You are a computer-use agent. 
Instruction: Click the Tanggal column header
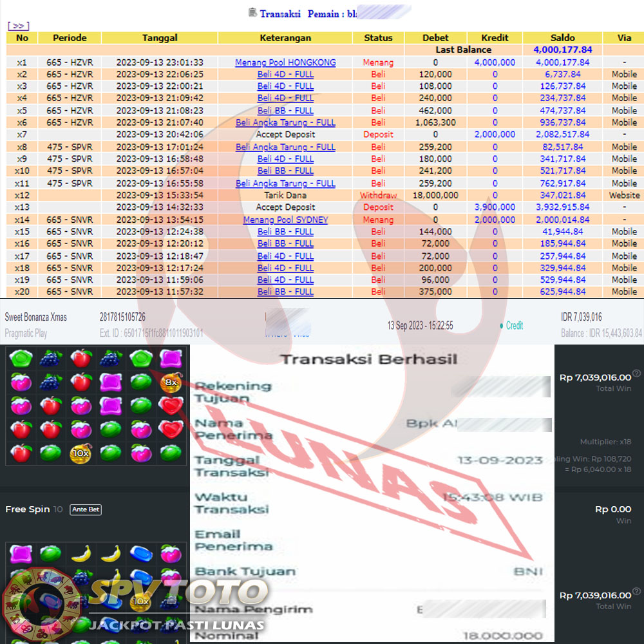(160, 38)
